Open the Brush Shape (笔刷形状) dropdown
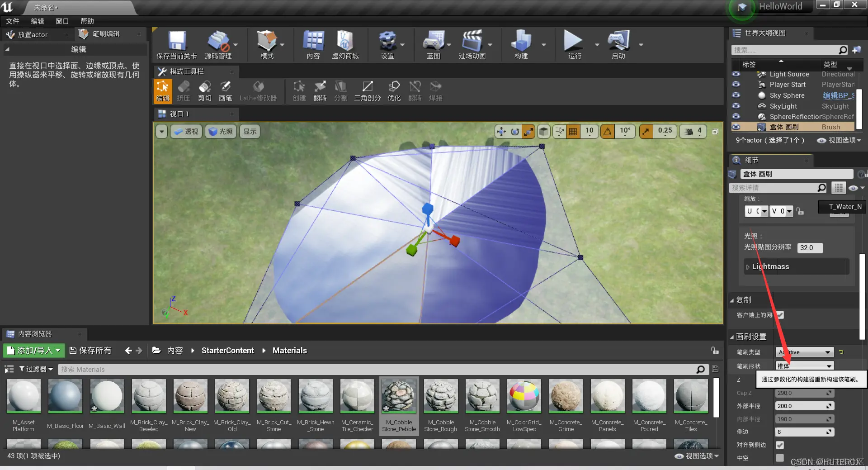This screenshot has width=868, height=470. (x=805, y=366)
